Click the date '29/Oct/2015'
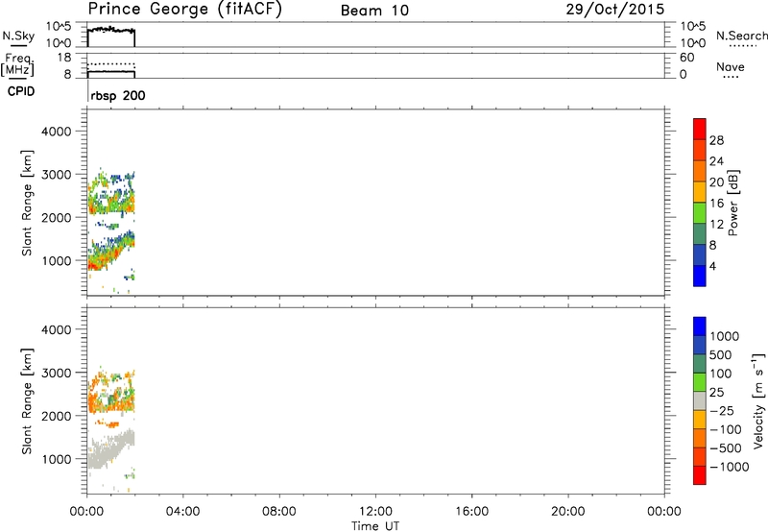 click(615, 10)
